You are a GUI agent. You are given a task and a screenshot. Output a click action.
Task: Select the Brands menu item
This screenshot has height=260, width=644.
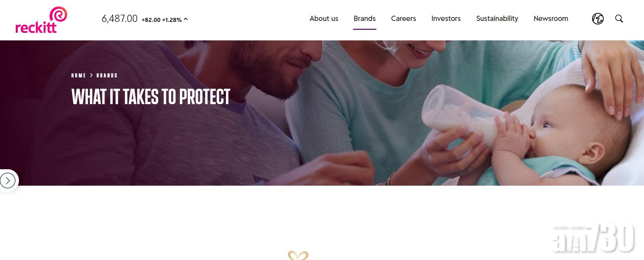pos(365,18)
